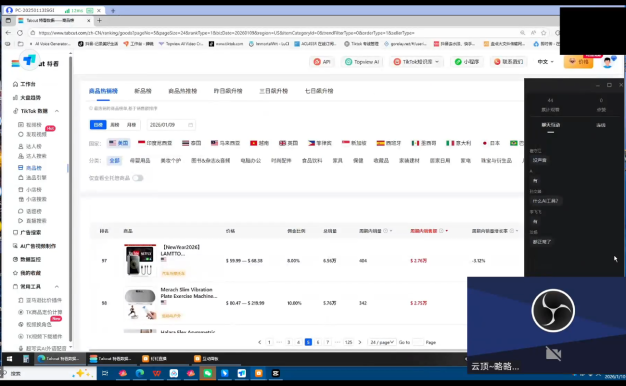Select 印度尼西亚 as the country filter
Viewport: 626px width, 386px height.
pos(155,143)
